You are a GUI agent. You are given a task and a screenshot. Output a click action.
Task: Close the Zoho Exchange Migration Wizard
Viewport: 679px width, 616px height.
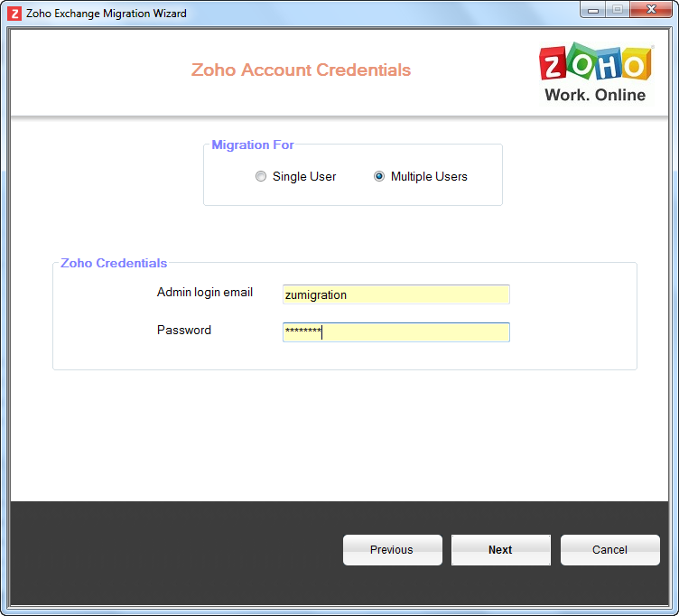651,10
